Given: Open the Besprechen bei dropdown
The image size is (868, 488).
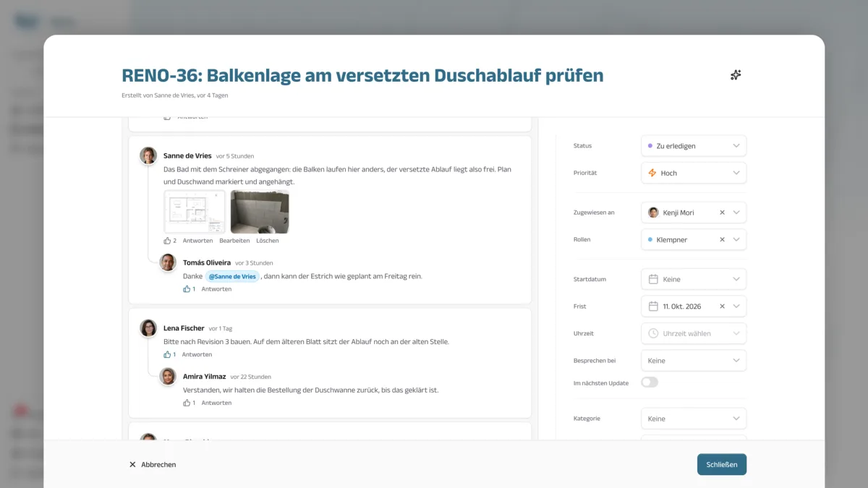Looking at the screenshot, I should [694, 361].
